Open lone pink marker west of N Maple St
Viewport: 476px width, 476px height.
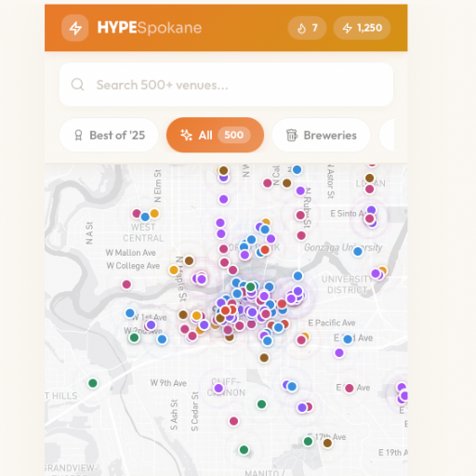pyautogui.click(x=126, y=284)
